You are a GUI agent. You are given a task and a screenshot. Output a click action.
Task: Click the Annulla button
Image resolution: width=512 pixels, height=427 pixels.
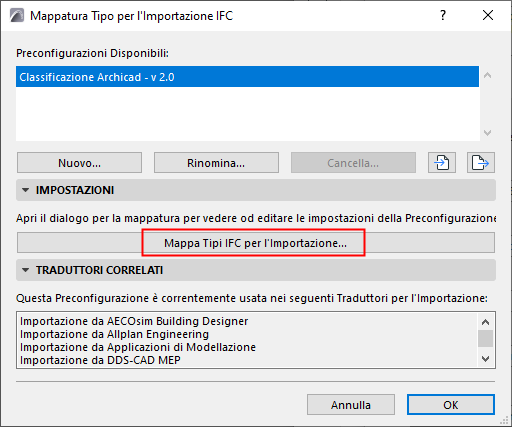click(x=351, y=405)
